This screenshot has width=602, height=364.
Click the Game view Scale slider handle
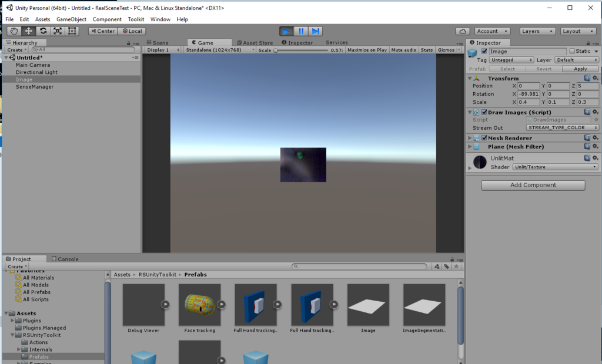point(276,50)
